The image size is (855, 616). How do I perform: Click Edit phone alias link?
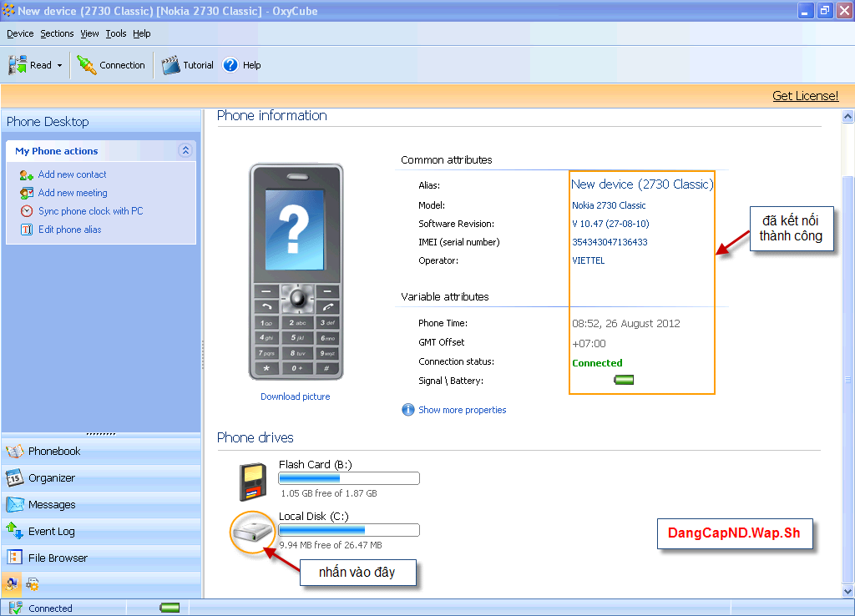(70, 230)
